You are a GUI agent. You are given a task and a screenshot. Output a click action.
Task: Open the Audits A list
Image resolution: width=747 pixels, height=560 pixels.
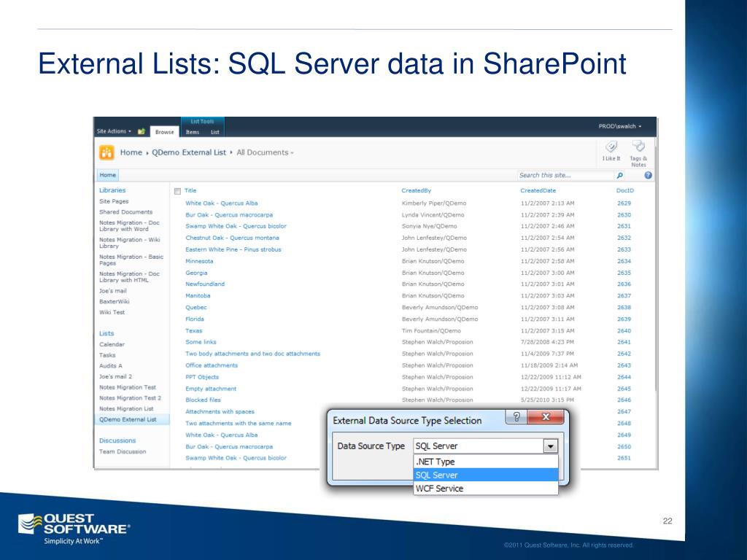(111, 366)
